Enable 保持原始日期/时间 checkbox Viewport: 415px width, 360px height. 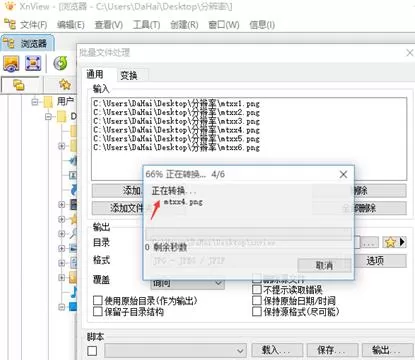257,300
